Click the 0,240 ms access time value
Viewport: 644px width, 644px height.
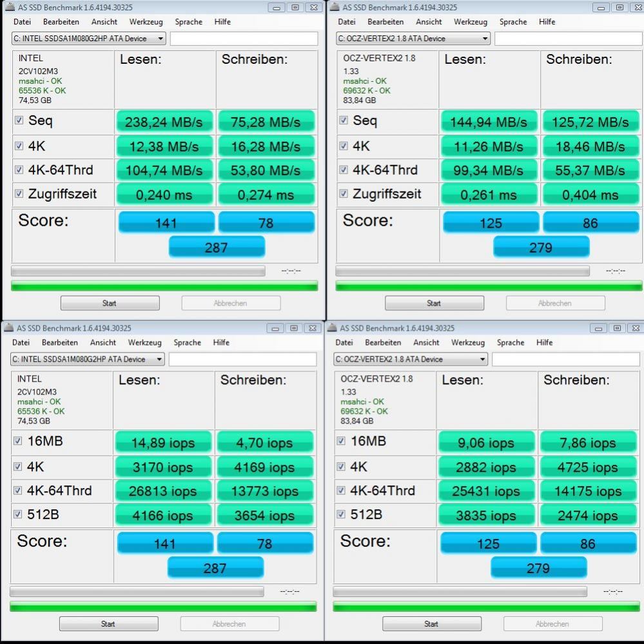pyautogui.click(x=164, y=194)
